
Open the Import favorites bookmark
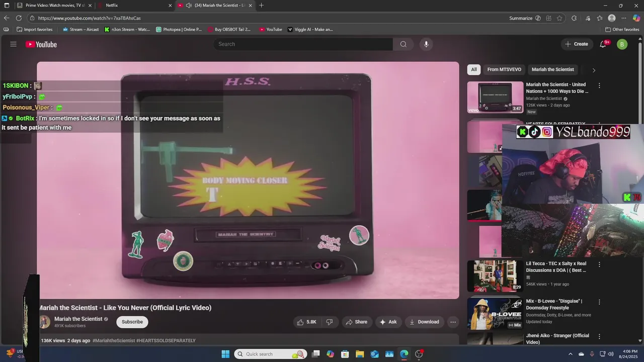coord(34,30)
